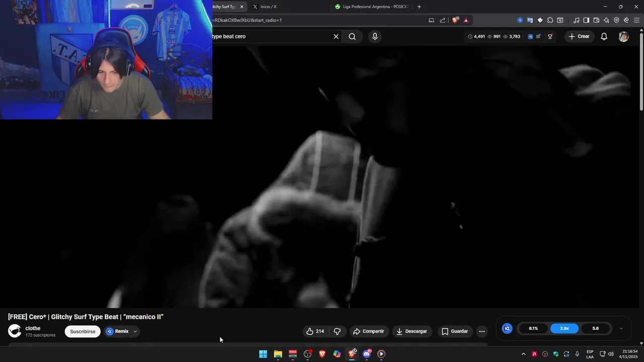644x362 pixels.
Task: Click the vidIQ trophy icon
Action: pyautogui.click(x=550, y=36)
